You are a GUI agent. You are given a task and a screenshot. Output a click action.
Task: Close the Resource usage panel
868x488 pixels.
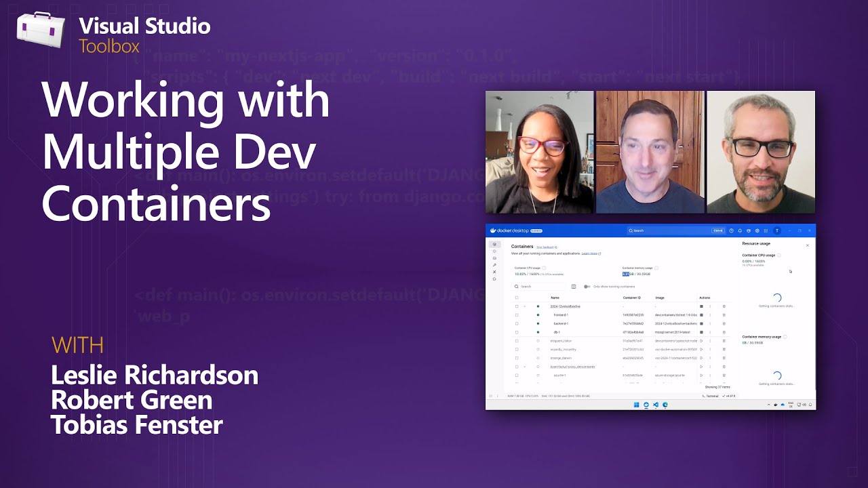tap(807, 245)
